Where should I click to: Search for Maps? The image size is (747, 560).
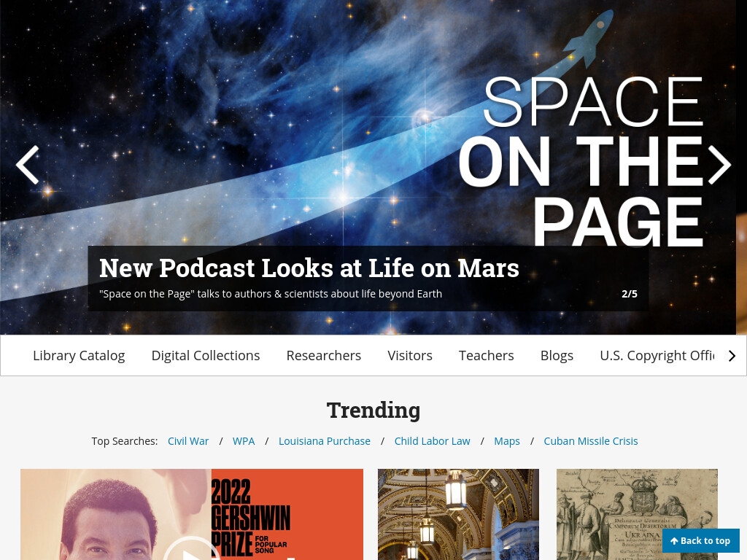point(507,441)
